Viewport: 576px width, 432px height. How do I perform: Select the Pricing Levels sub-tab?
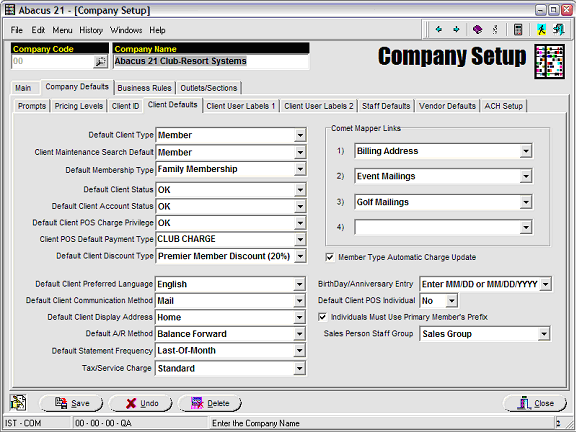[x=79, y=106]
